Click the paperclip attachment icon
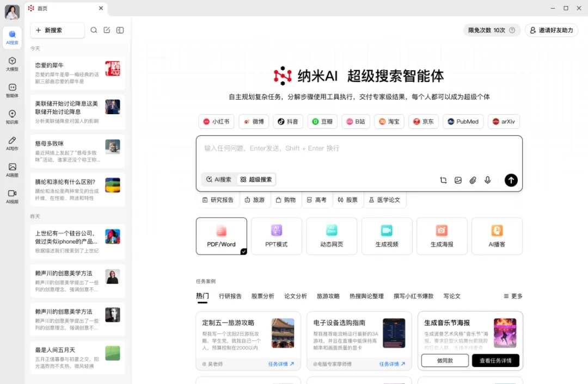Image resolution: width=588 pixels, height=384 pixels. click(473, 180)
